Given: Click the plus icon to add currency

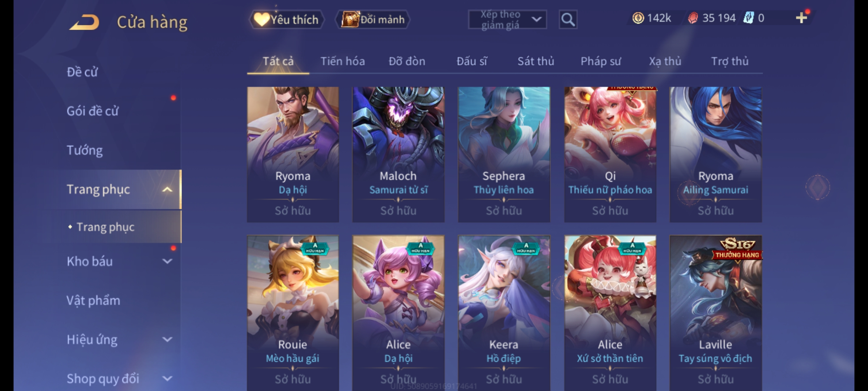Looking at the screenshot, I should (x=801, y=18).
